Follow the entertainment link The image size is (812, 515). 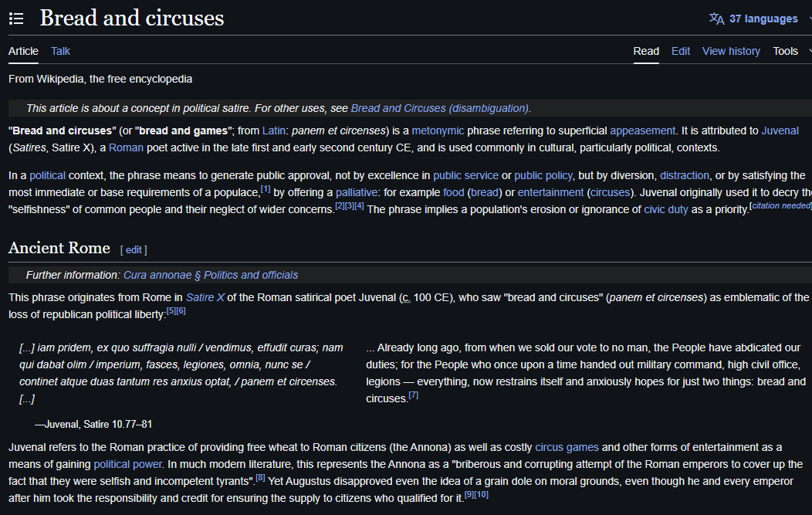click(550, 193)
